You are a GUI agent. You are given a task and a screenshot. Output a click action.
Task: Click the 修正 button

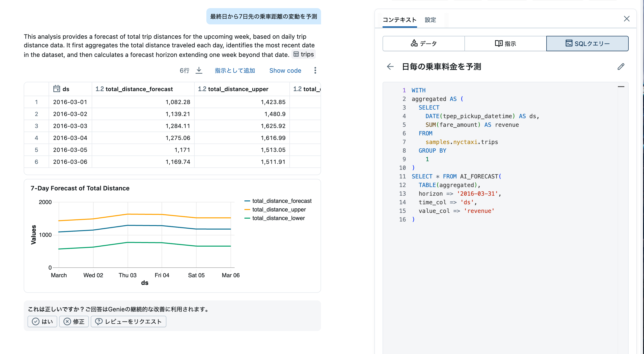coord(74,321)
